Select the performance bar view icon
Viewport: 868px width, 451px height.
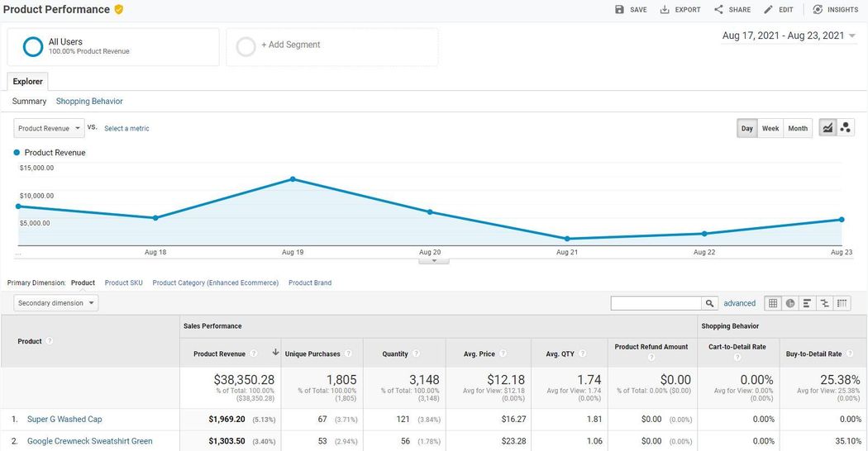[808, 303]
